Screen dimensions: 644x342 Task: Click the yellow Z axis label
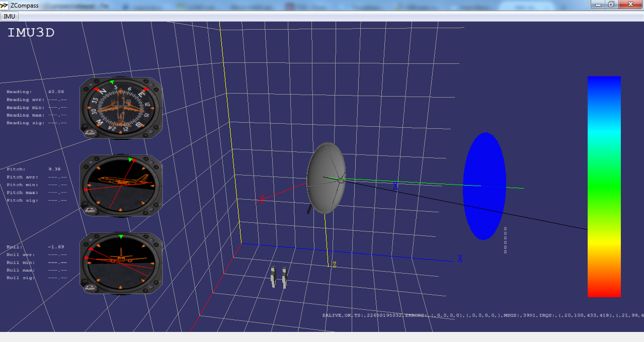tap(334, 265)
